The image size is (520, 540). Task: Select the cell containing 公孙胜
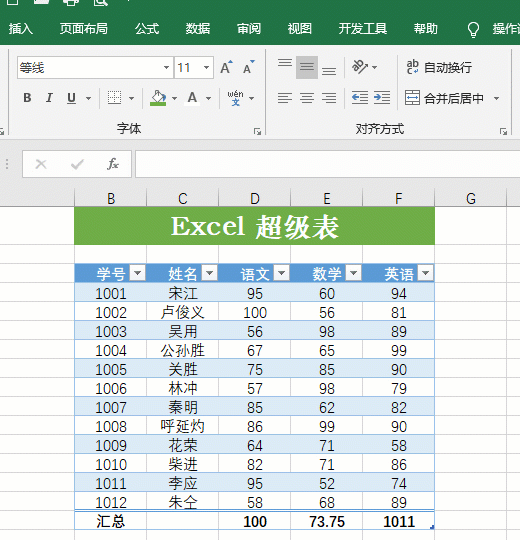183,350
